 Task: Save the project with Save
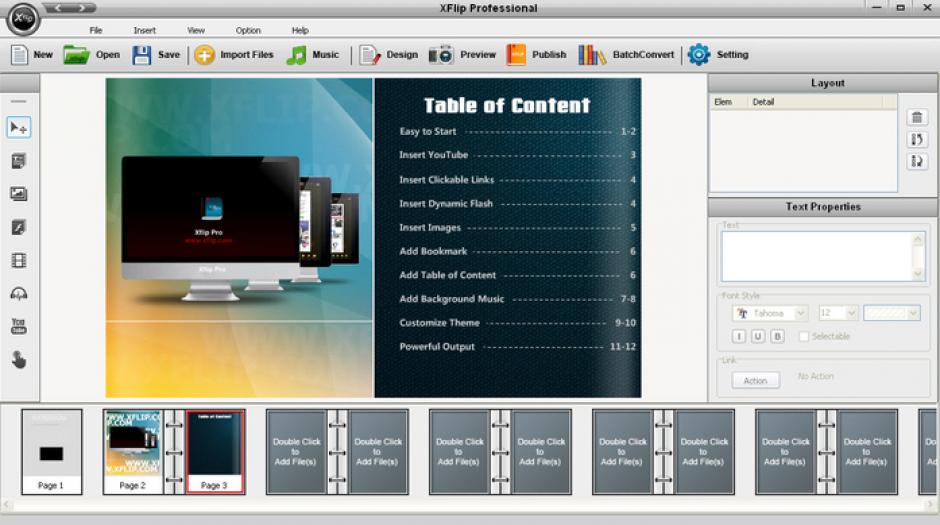[156, 55]
